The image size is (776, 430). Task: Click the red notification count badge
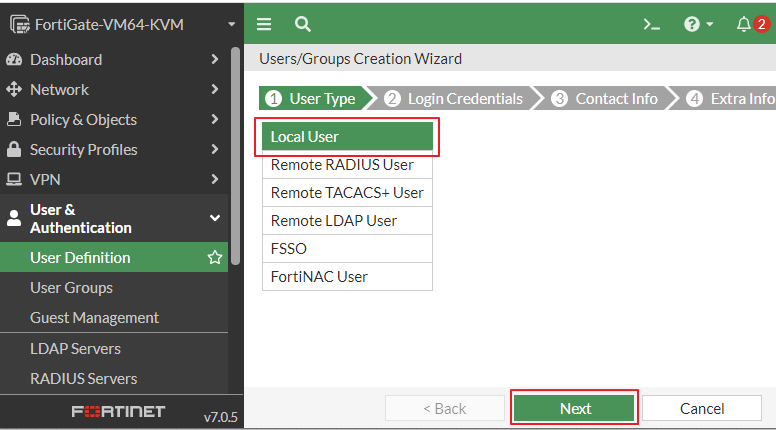point(762,24)
